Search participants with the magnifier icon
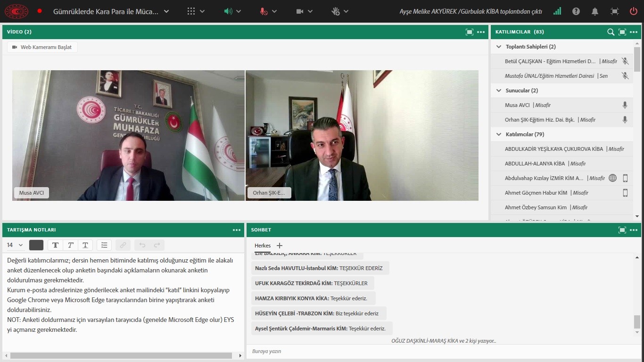644x362 pixels. coord(611,32)
